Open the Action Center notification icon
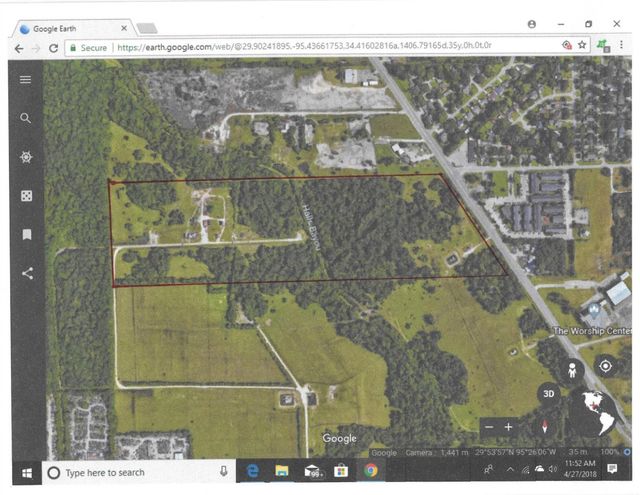Screen dimensions: 640x495 (612, 468)
